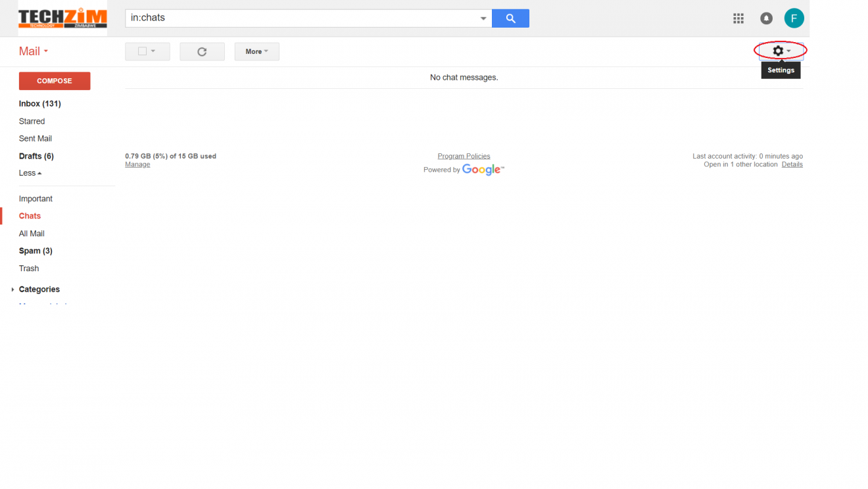The height and width of the screenshot is (489, 868).
Task: Click the Google logo at page bottom
Action: coord(482,170)
